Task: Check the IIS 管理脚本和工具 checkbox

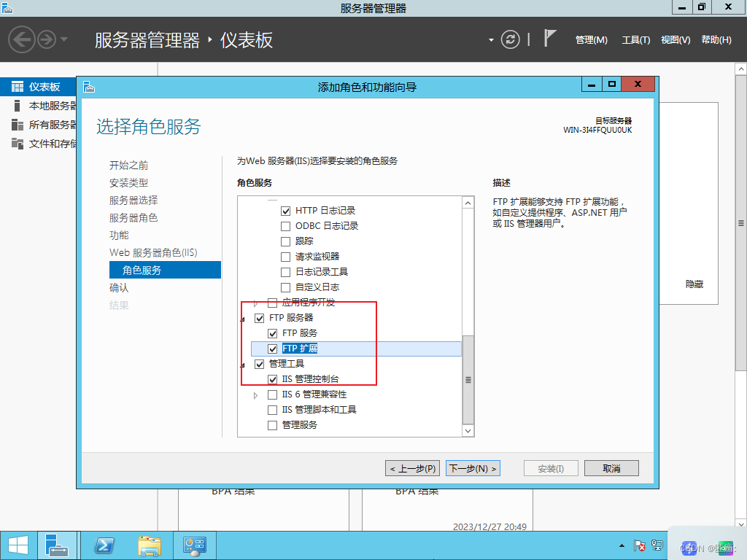Action: 273,410
